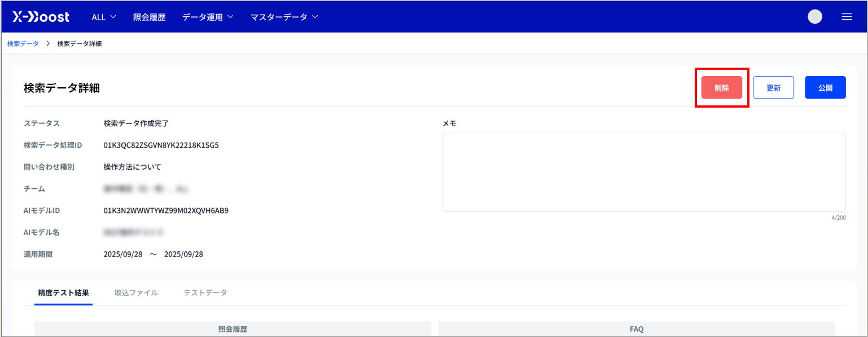Click the ステータス label

42,123
